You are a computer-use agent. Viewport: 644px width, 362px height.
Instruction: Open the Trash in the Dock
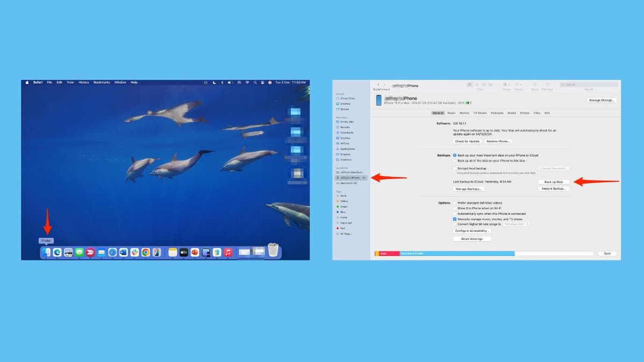(x=273, y=251)
